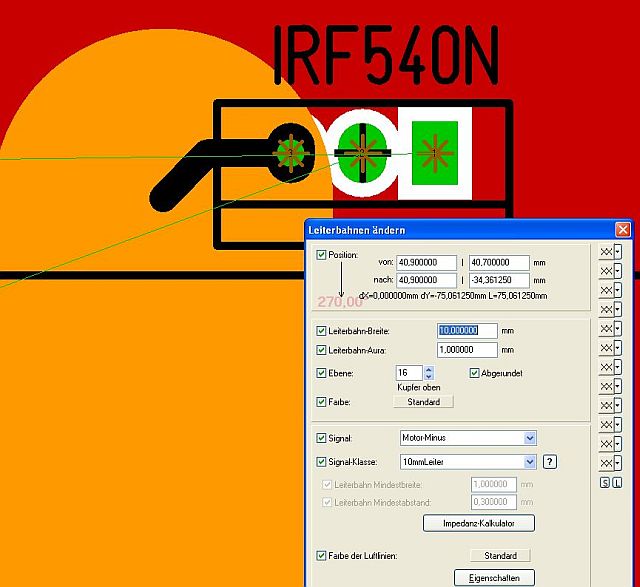Screen dimensions: 640x587
Task: Toggle the Farbe checkbox
Action: click(321, 402)
